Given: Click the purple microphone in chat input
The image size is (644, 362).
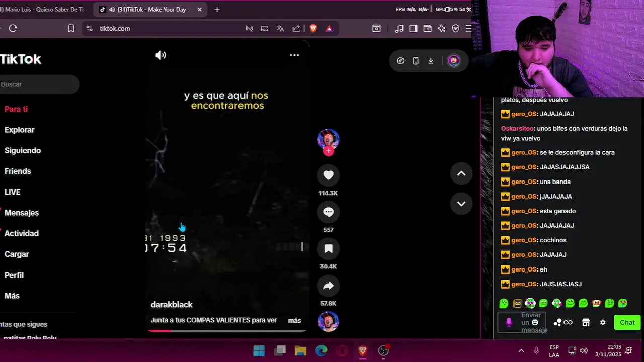Looking at the screenshot, I should tap(509, 323).
